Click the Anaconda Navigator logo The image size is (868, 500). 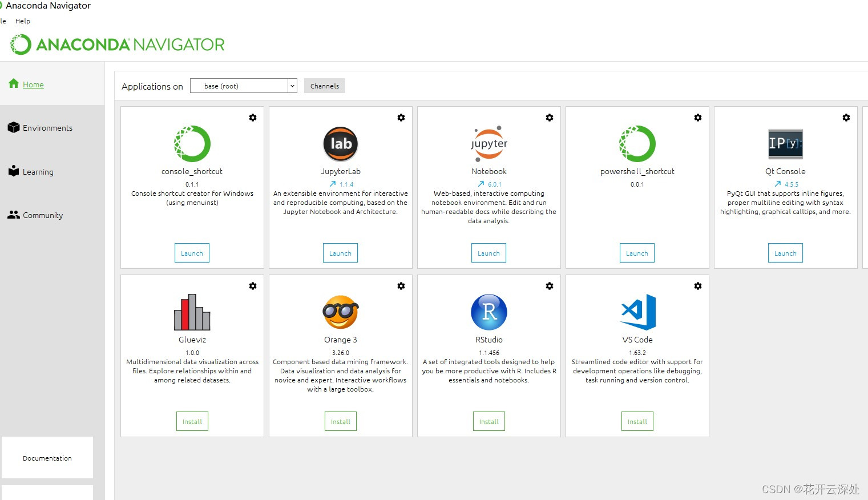pyautogui.click(x=118, y=45)
